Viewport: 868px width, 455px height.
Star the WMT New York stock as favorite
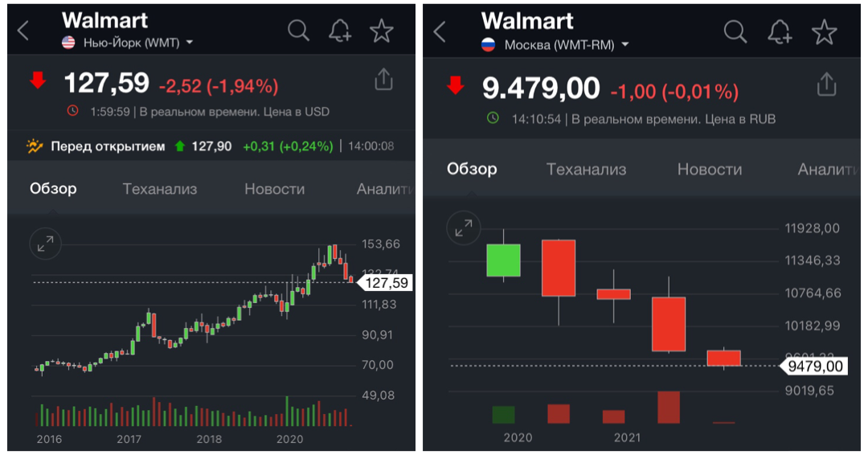point(381,31)
